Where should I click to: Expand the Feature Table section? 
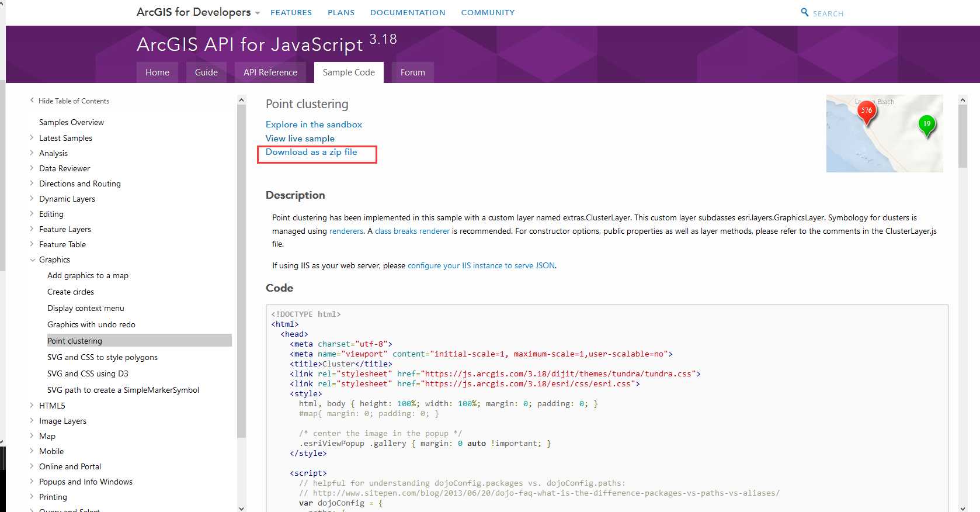coord(32,244)
